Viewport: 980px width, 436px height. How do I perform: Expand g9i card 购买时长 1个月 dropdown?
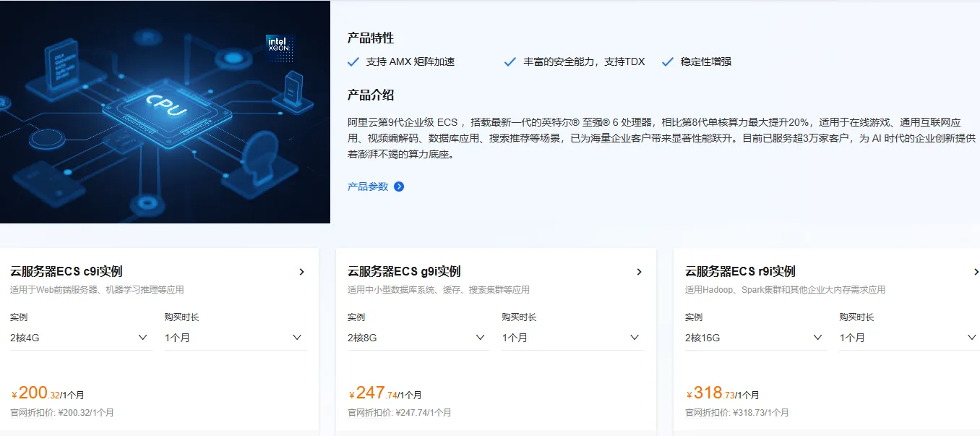coord(573,338)
